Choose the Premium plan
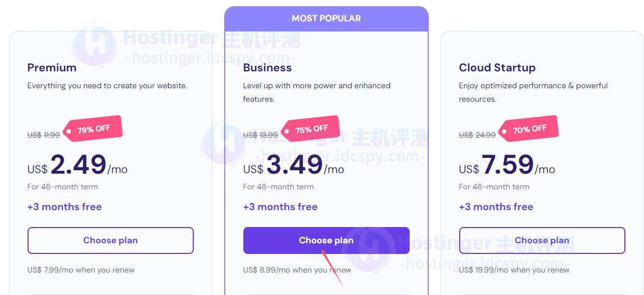Screen dimensions: 644x295 tap(110, 240)
